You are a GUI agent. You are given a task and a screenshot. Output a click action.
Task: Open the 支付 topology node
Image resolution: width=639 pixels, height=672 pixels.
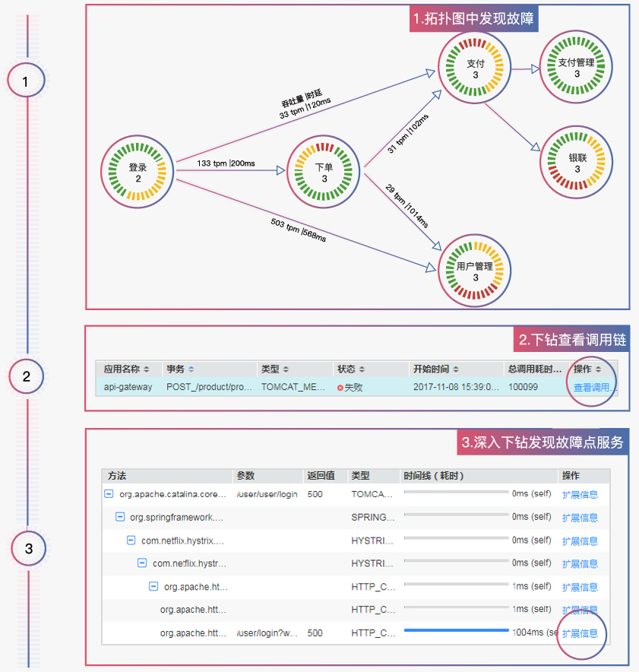(475, 69)
